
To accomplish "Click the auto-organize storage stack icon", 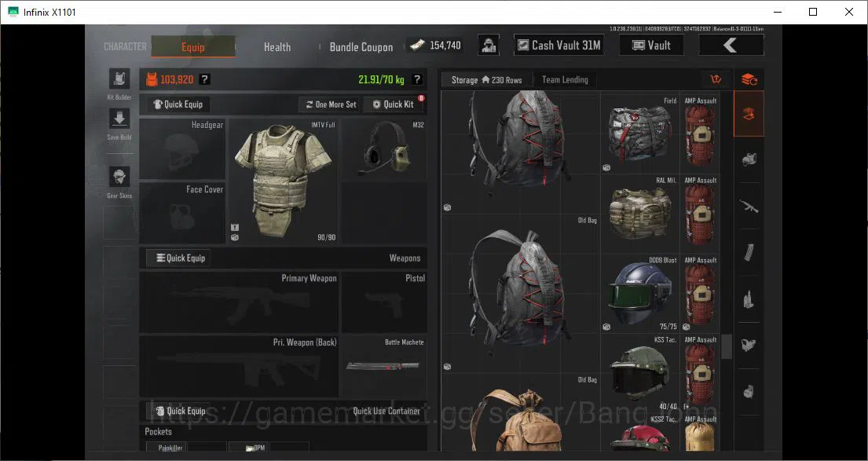I will click(x=749, y=79).
